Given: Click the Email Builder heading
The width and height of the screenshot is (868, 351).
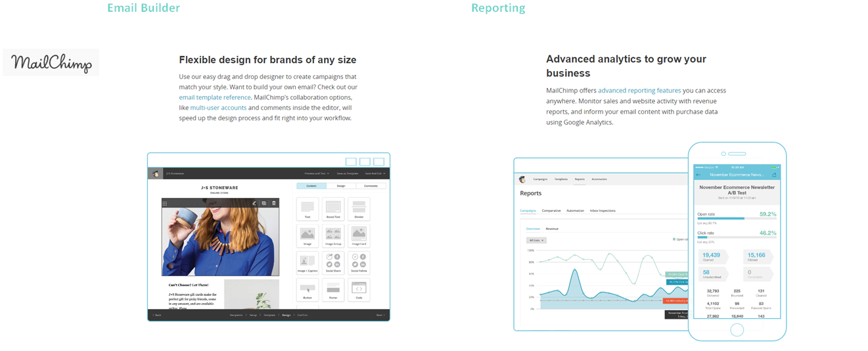Looking at the screenshot, I should tap(143, 8).
